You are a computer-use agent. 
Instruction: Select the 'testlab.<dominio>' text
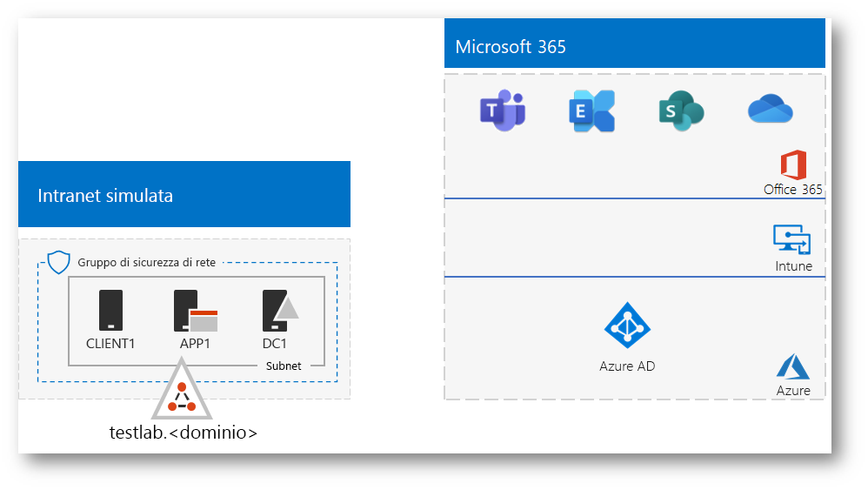click(x=184, y=433)
